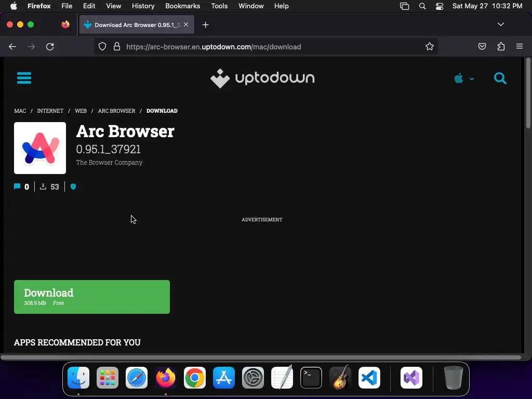Click the green Download button
Viewport: 532px width, 399px height.
92,297
